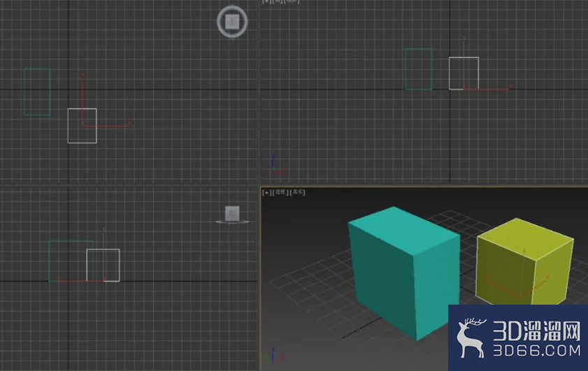
Task: Click the horizontal red gizmo axis in the top-left viewport
Action: point(106,126)
